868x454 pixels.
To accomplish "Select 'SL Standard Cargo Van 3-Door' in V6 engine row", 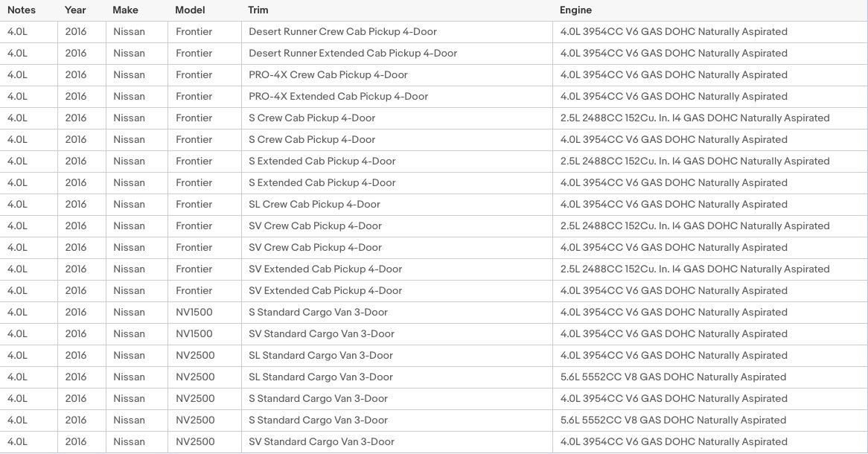I will (321, 356).
